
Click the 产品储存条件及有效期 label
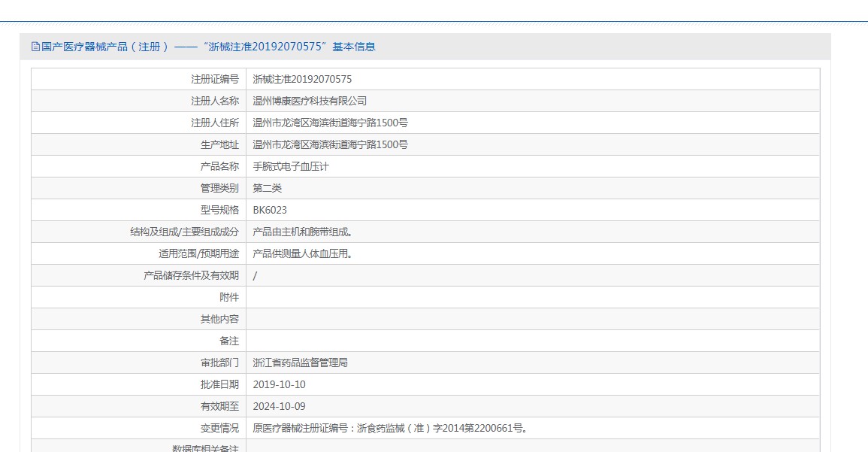pos(192,275)
